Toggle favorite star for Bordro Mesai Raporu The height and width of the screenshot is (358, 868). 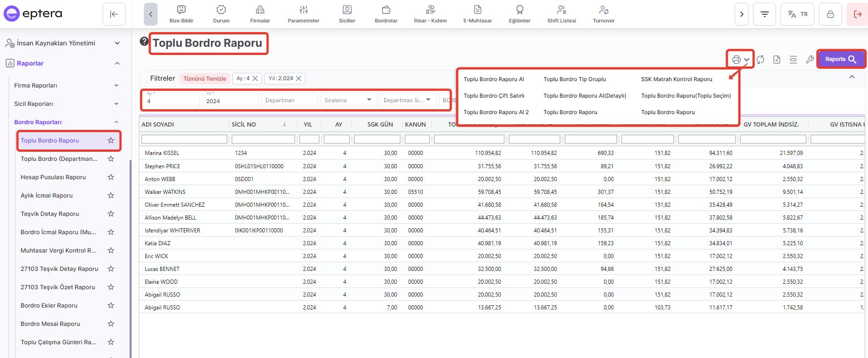[x=111, y=324]
